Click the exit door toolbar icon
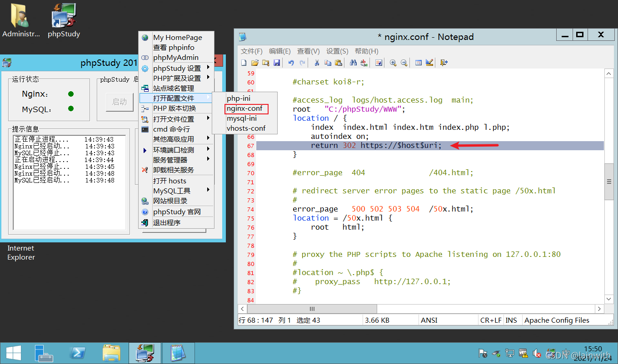 (444, 63)
